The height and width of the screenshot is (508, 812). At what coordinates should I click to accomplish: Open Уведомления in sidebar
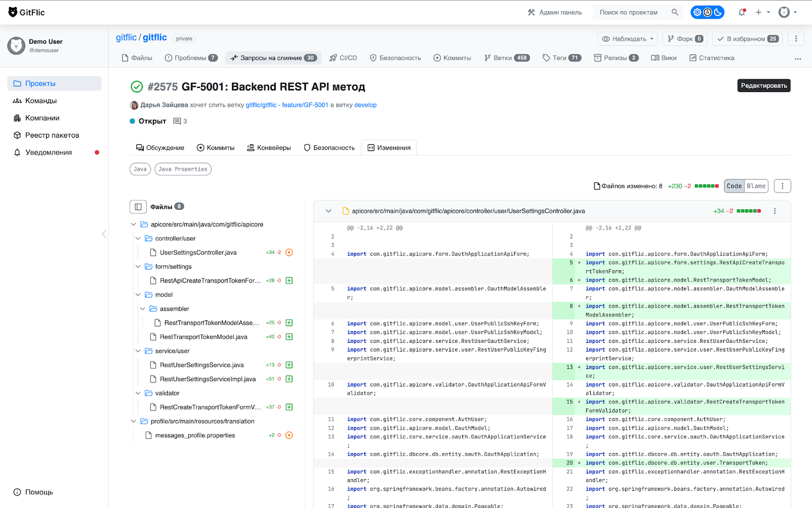[x=54, y=152]
